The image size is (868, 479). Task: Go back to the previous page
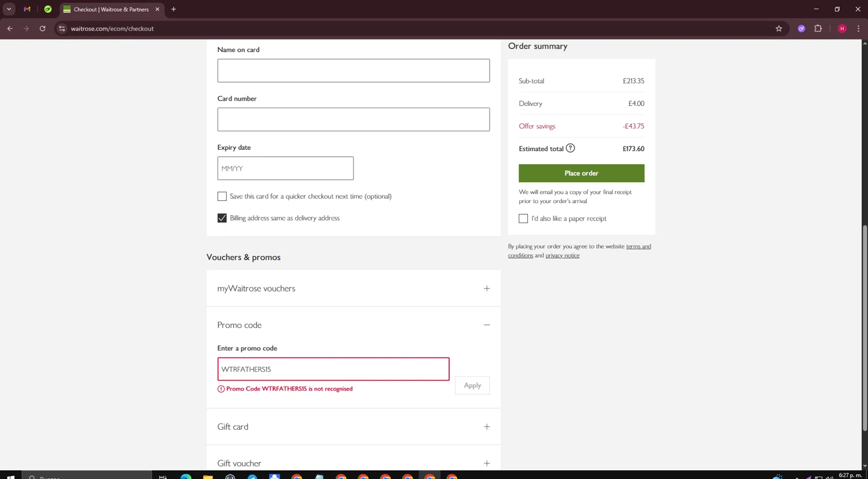[x=10, y=28]
